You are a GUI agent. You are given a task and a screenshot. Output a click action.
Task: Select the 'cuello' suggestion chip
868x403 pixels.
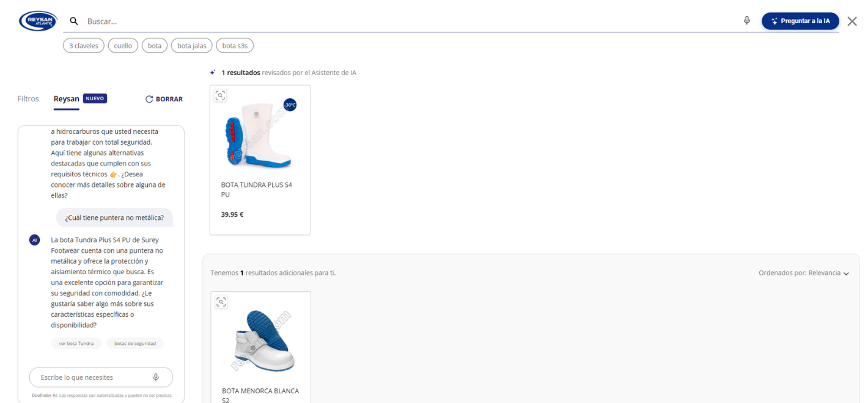pyautogui.click(x=123, y=46)
